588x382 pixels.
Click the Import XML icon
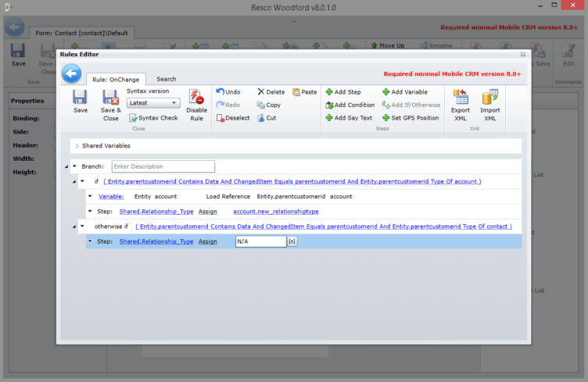coord(490,98)
